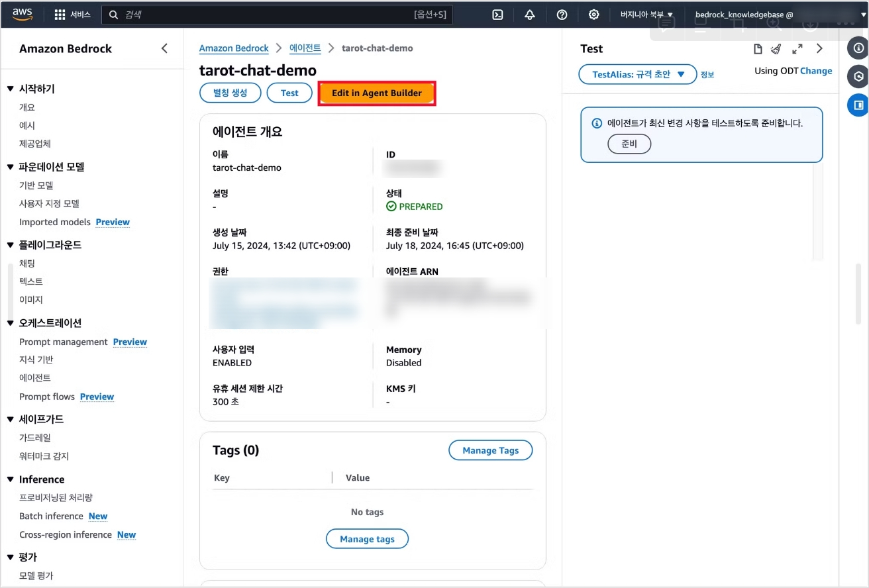The image size is (869, 588).
Task: Open Batch inference in sidebar
Action: click(51, 516)
